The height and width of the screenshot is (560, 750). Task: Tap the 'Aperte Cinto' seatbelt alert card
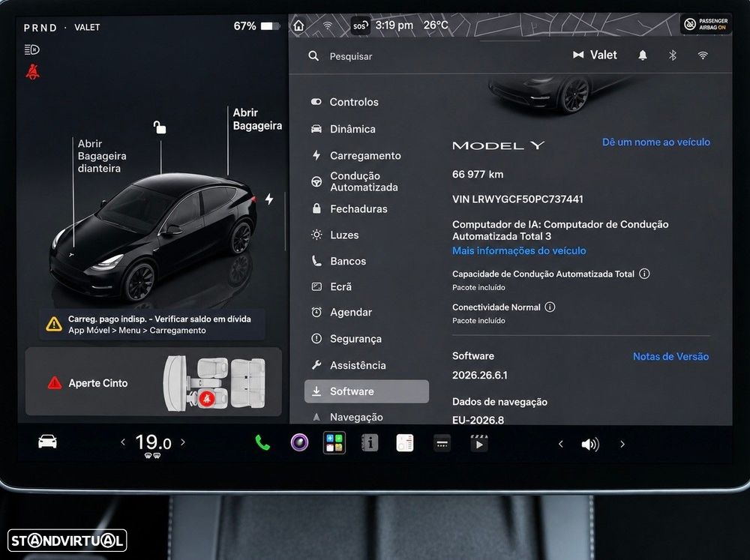tap(153, 382)
